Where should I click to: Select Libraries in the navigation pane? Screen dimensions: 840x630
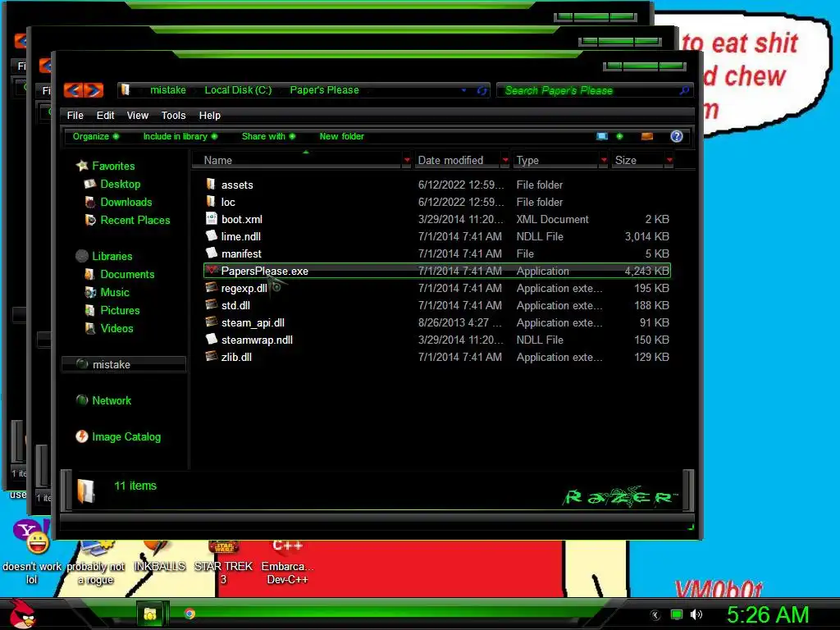point(112,256)
